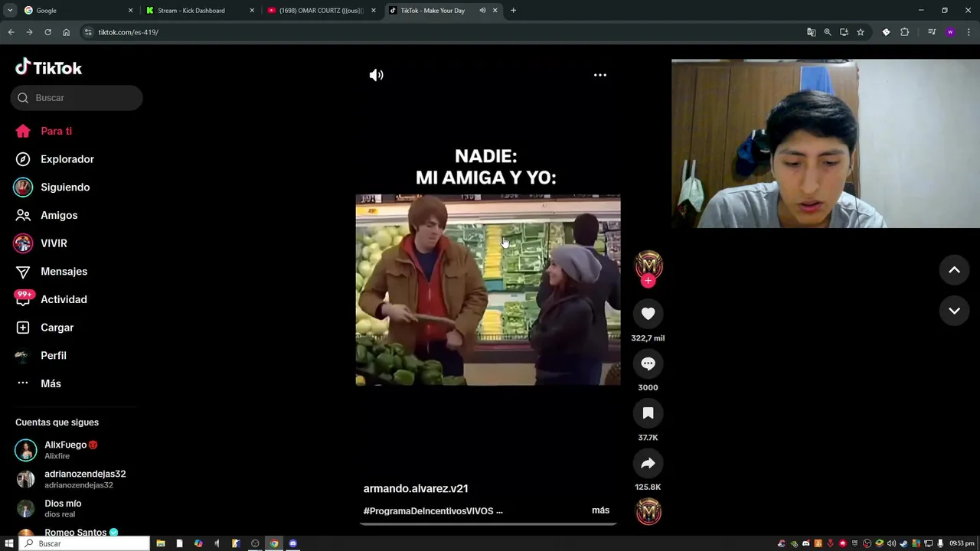
Task: Focus the TikTok 'Buscar' search field
Action: 77,98
